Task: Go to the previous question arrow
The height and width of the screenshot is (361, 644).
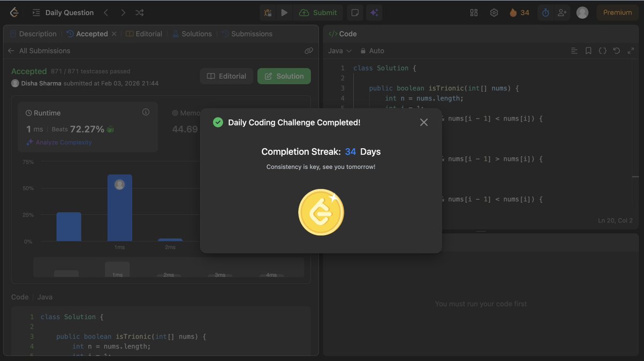Action: pyautogui.click(x=106, y=12)
